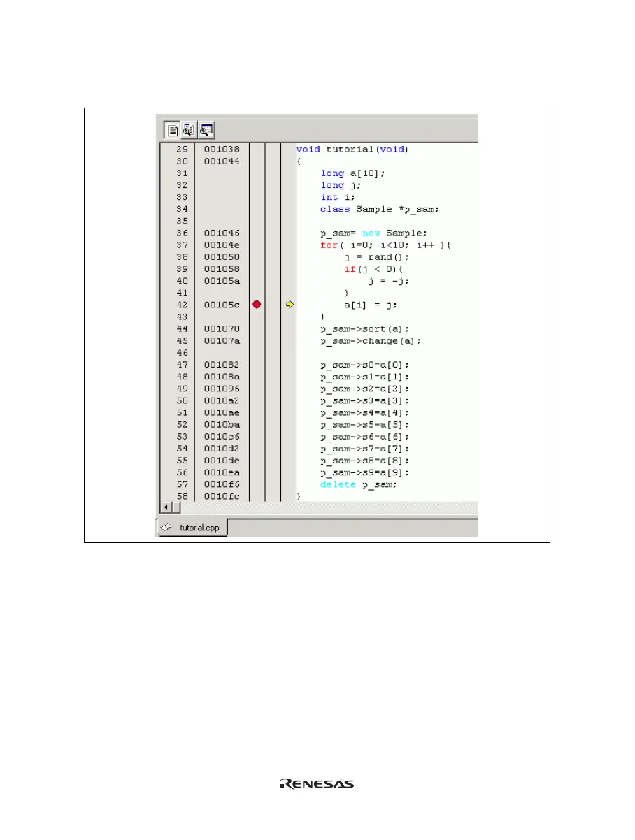Click line number 44
635x840 pixels.
(181, 329)
